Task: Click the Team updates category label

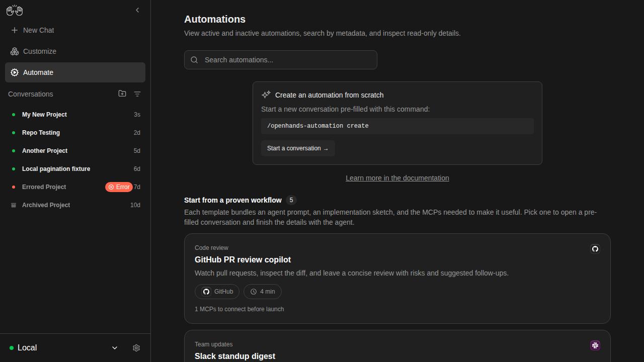Action: point(214,344)
